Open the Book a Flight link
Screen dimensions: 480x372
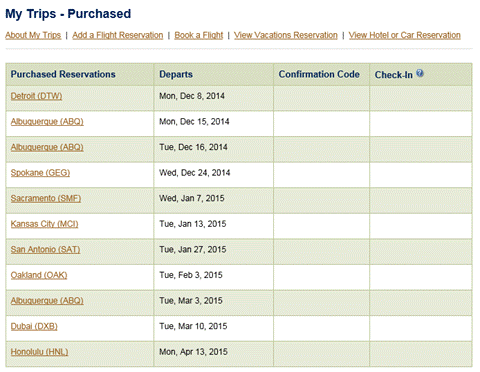[199, 35]
